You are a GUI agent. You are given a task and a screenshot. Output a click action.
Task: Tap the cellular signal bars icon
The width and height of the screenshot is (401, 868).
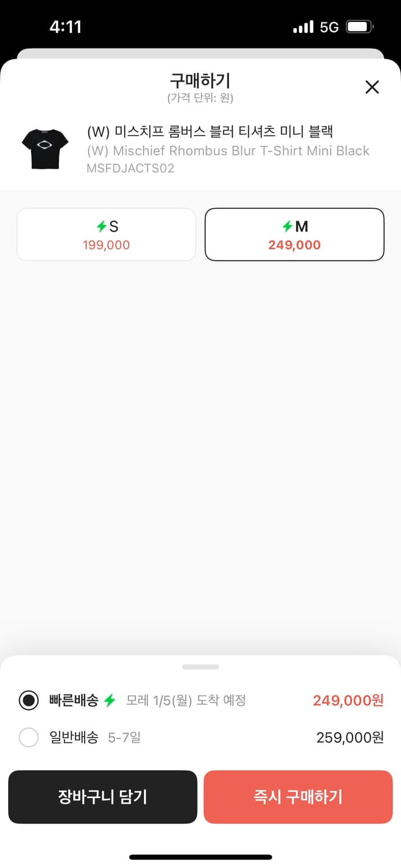(x=303, y=27)
